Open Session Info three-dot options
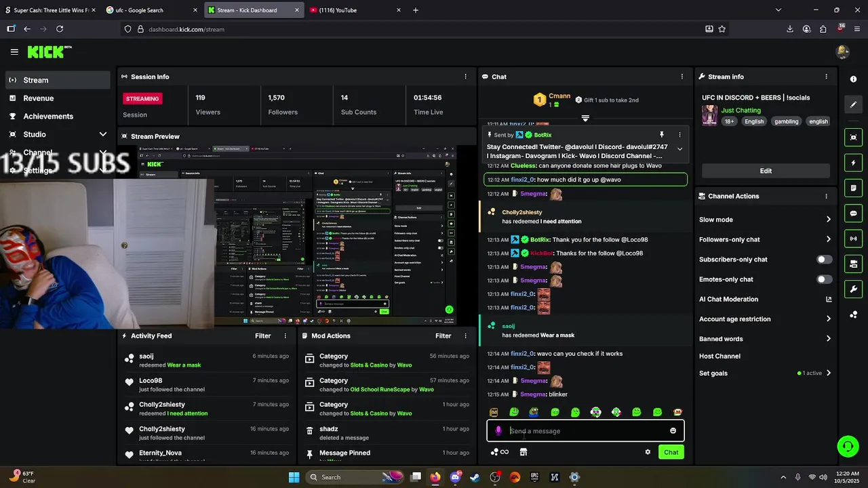This screenshot has height=488, width=868. coord(465,77)
